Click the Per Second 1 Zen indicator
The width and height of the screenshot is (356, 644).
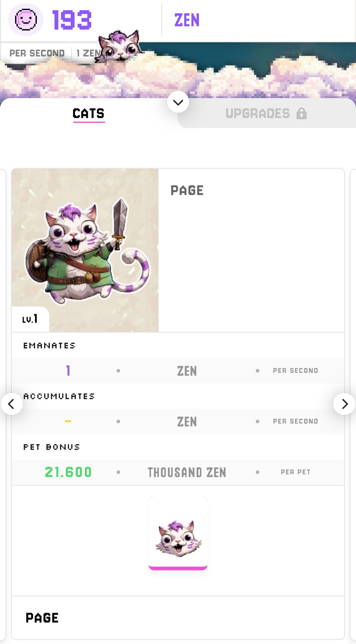point(54,53)
